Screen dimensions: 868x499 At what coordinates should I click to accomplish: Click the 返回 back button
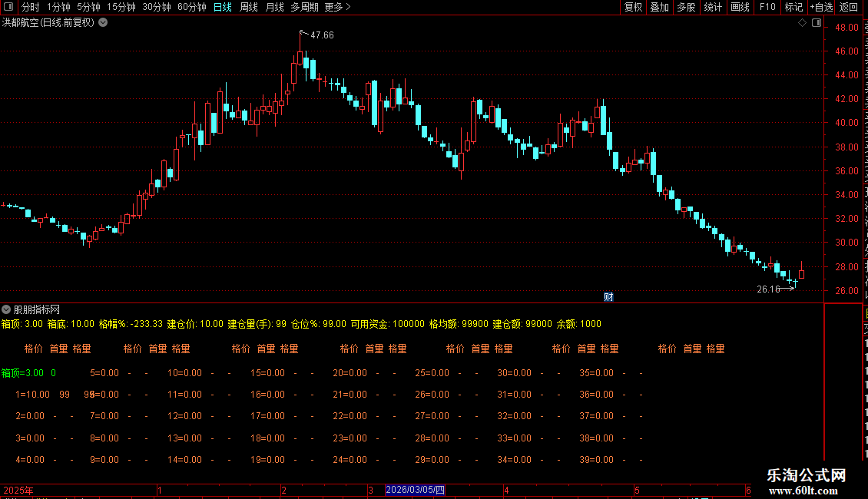[x=849, y=7]
